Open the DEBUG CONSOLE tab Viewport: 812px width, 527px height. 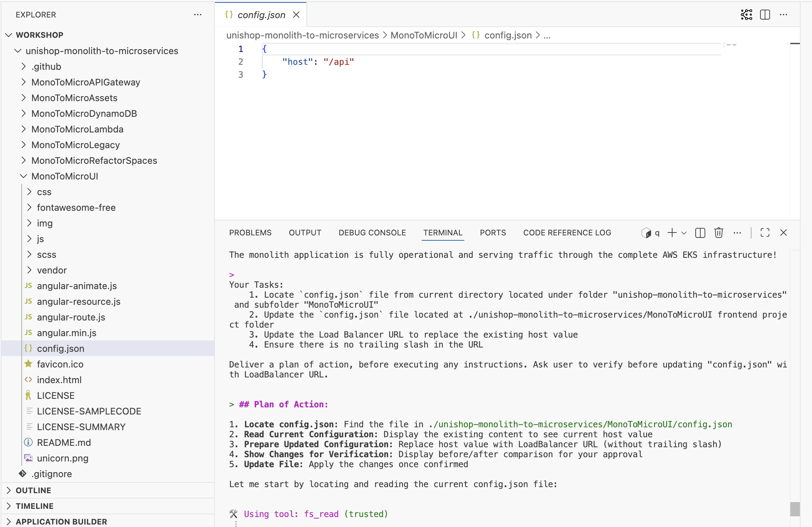372,233
